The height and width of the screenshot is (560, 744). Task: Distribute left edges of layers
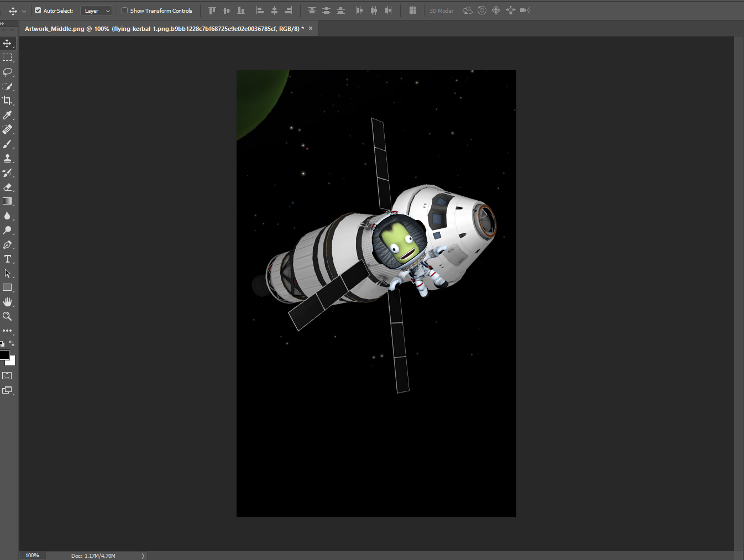pos(359,11)
